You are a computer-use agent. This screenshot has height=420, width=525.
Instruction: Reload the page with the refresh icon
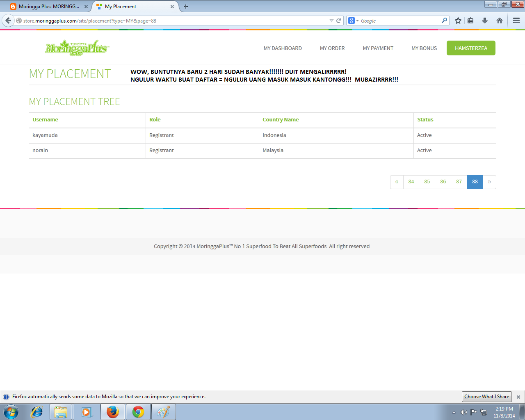coord(339,21)
